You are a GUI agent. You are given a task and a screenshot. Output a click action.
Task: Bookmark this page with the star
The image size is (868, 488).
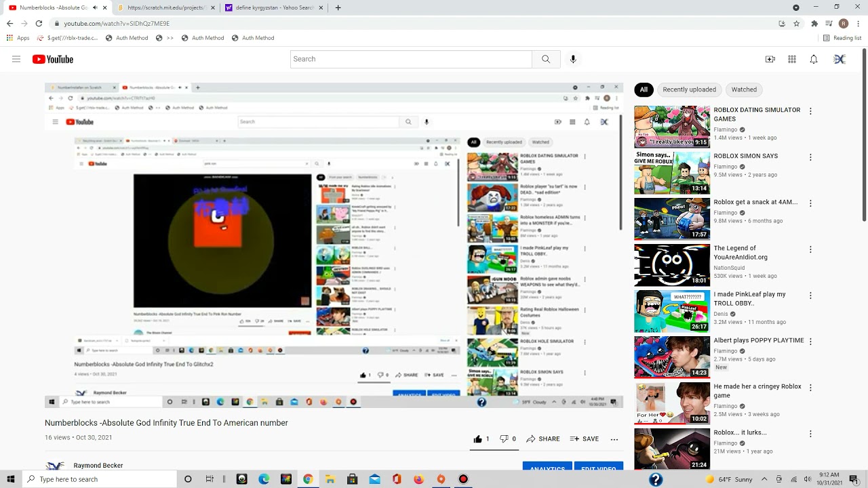[797, 23]
